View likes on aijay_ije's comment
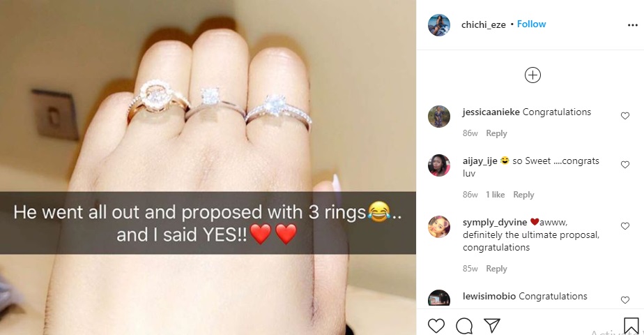Screen dimensions: 644x335 pos(496,195)
